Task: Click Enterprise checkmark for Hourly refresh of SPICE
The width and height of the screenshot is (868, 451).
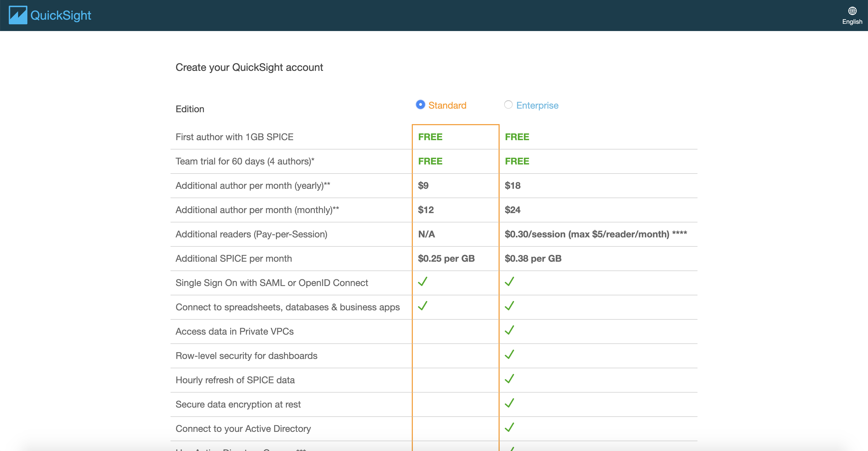Action: click(509, 379)
